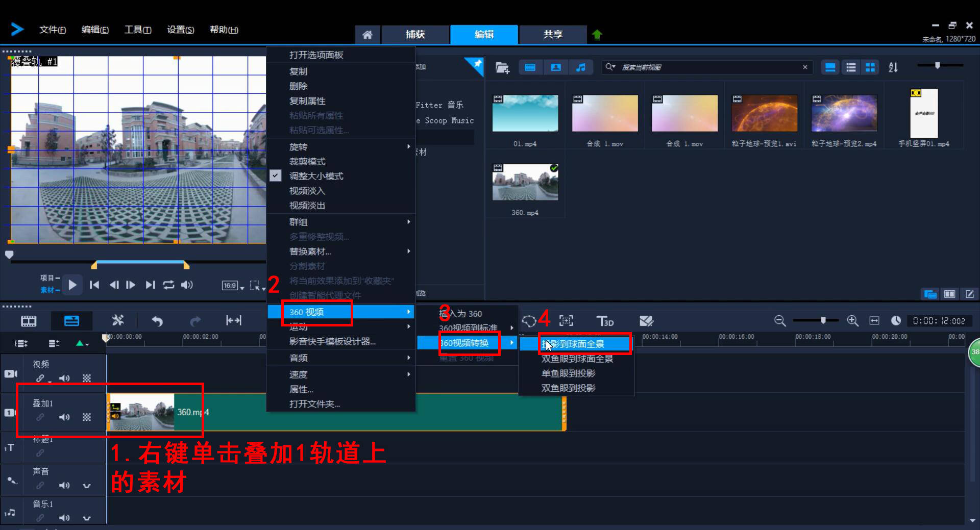Viewport: 980px width, 530px height.
Task: Open the subtitle editor icon
Action: click(x=647, y=321)
